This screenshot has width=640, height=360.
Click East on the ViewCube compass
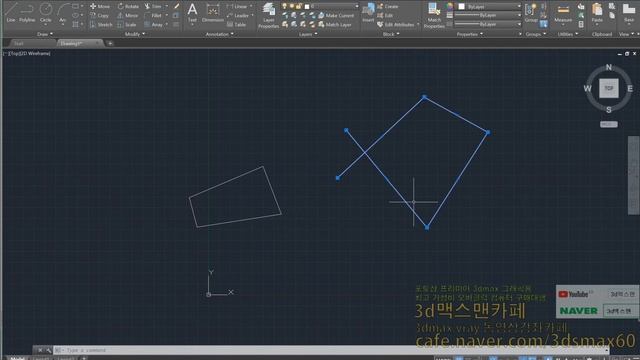630,89
